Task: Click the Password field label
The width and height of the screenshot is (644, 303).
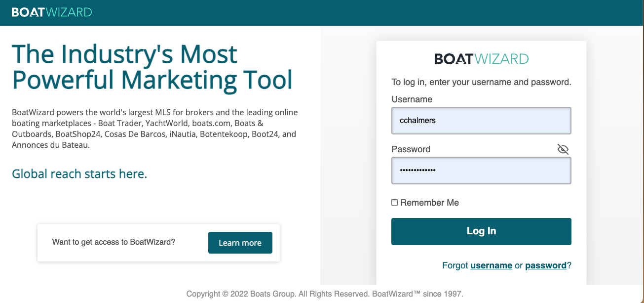Action: coord(411,149)
